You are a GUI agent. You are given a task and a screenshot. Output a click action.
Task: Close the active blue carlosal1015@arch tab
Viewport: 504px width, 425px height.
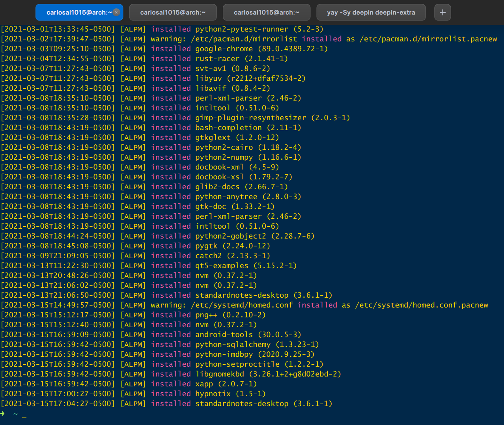[116, 12]
